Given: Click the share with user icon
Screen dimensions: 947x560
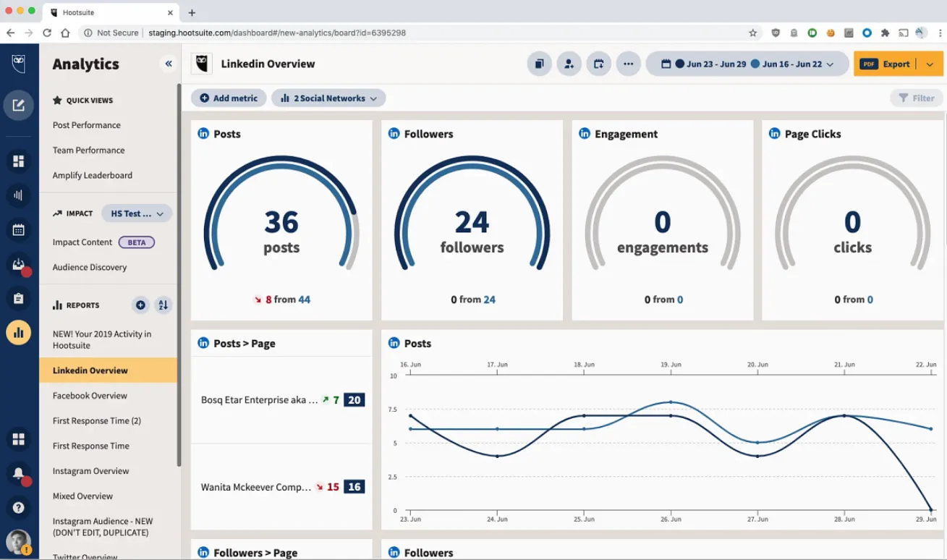Looking at the screenshot, I should click(569, 64).
